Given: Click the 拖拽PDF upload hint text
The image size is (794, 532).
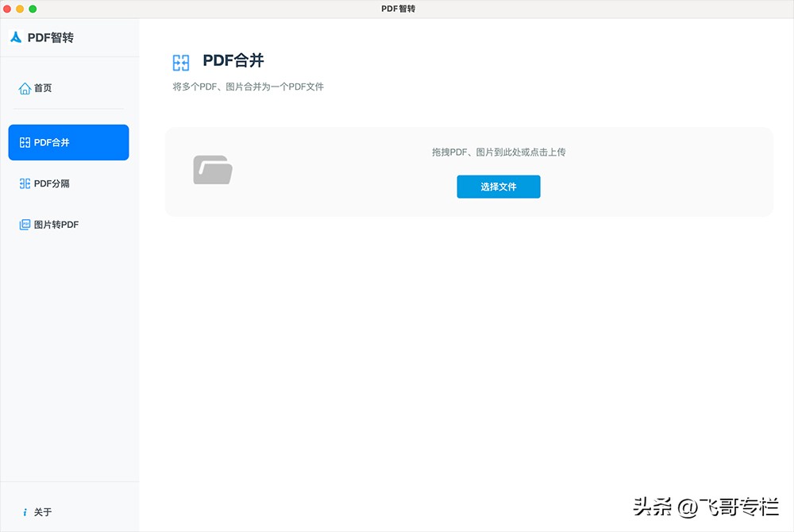Looking at the screenshot, I should point(497,152).
